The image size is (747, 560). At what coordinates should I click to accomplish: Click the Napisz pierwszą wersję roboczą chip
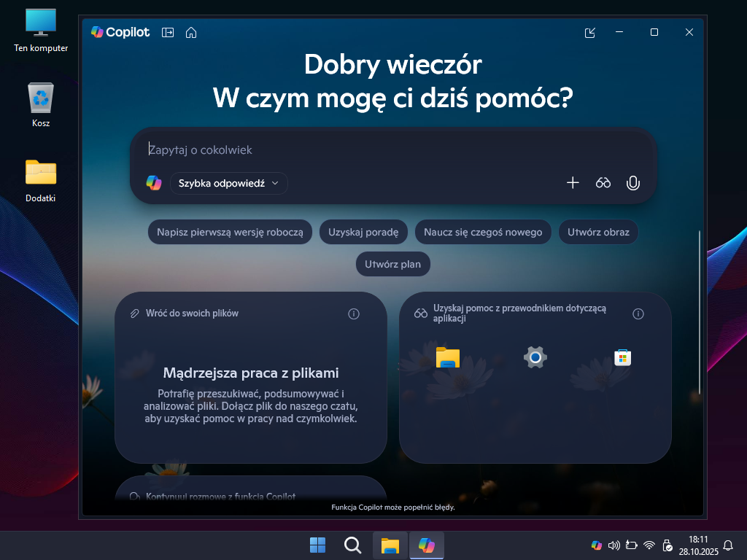point(230,233)
